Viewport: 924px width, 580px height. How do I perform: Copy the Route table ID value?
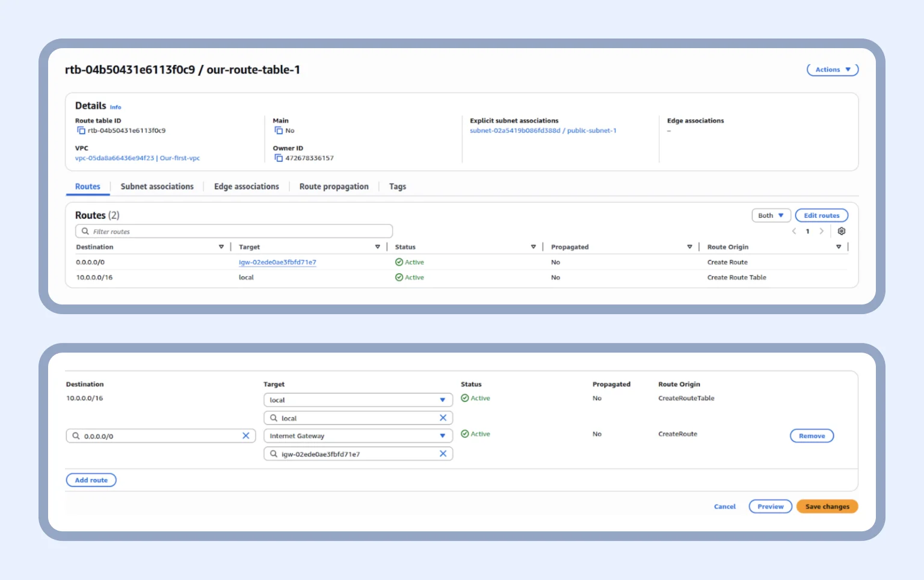(82, 130)
